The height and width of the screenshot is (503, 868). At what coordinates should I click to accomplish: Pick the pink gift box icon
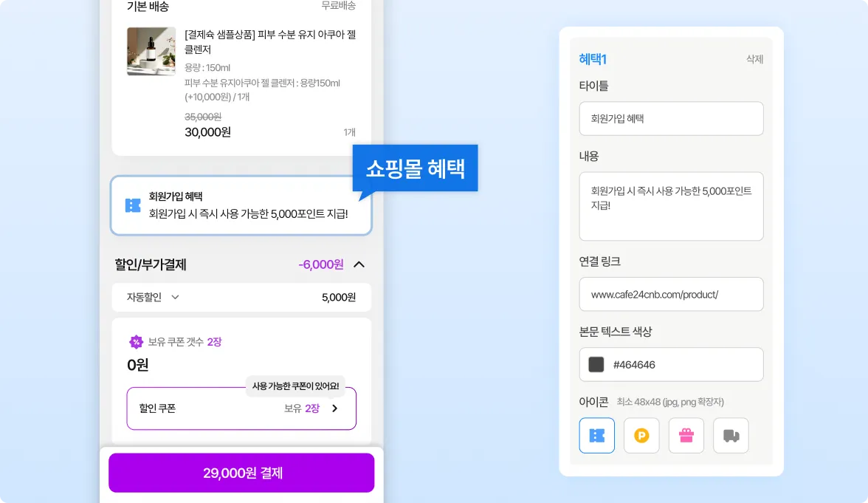click(x=686, y=436)
